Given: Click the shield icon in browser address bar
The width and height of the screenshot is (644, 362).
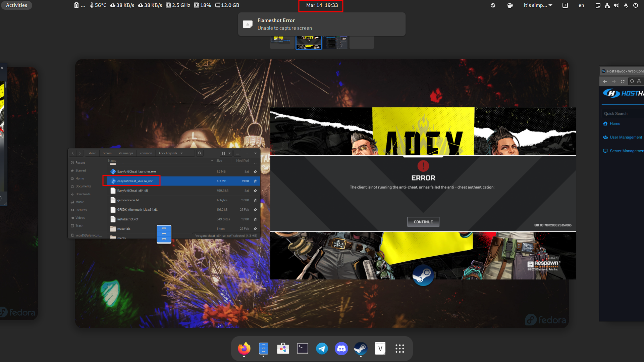Looking at the screenshot, I should [x=632, y=81].
